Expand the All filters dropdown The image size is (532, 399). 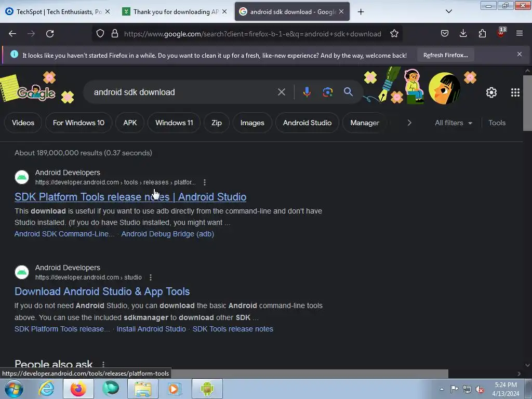coord(453,123)
